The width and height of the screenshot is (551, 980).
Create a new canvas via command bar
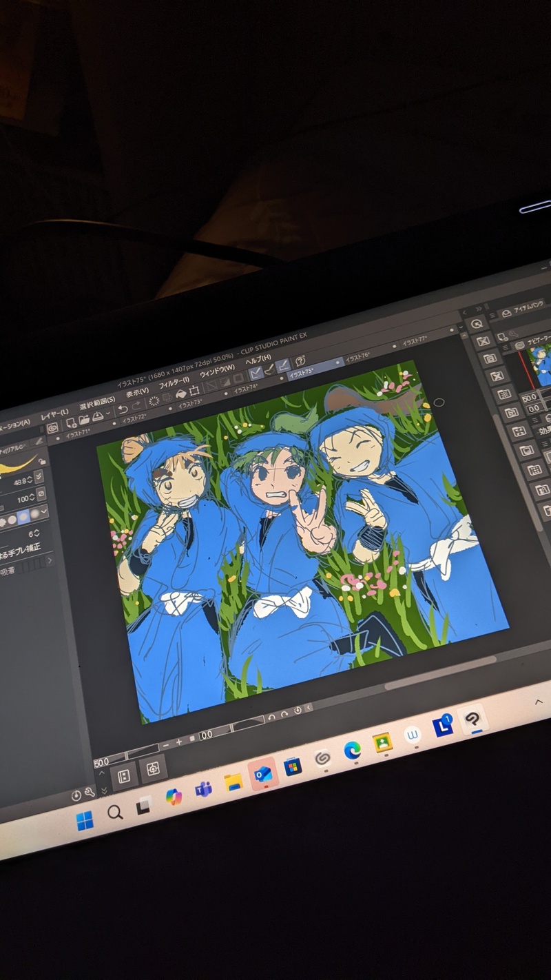coord(71,422)
